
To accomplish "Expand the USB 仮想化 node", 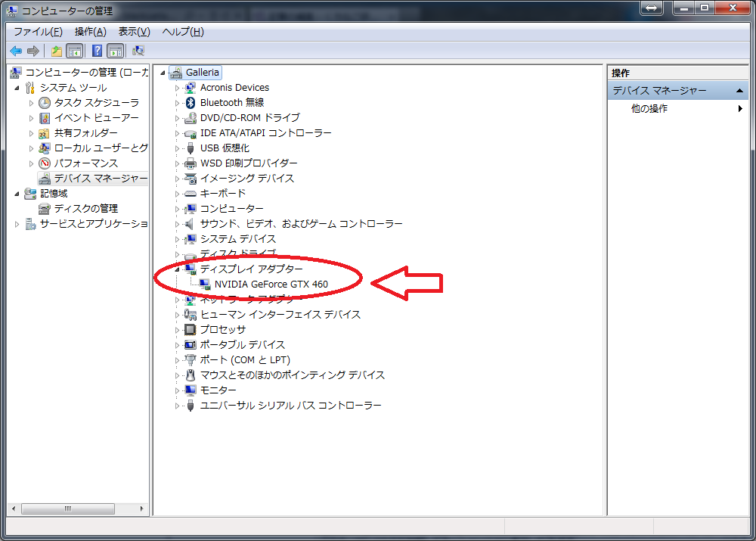I will pos(177,148).
